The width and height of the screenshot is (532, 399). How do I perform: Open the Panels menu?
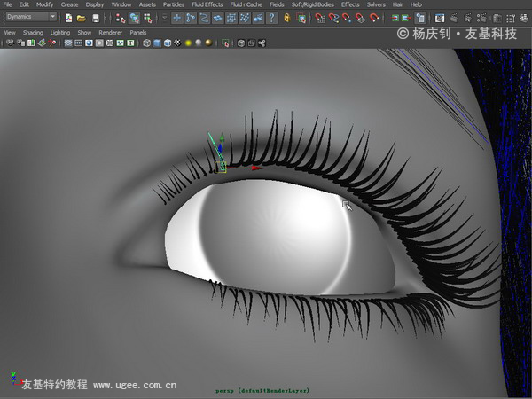coord(138,33)
